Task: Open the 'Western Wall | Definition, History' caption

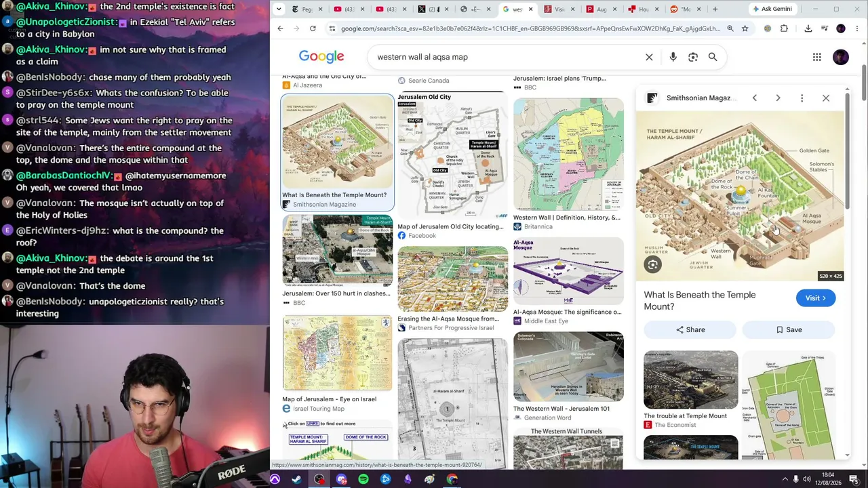Action: click(567, 218)
